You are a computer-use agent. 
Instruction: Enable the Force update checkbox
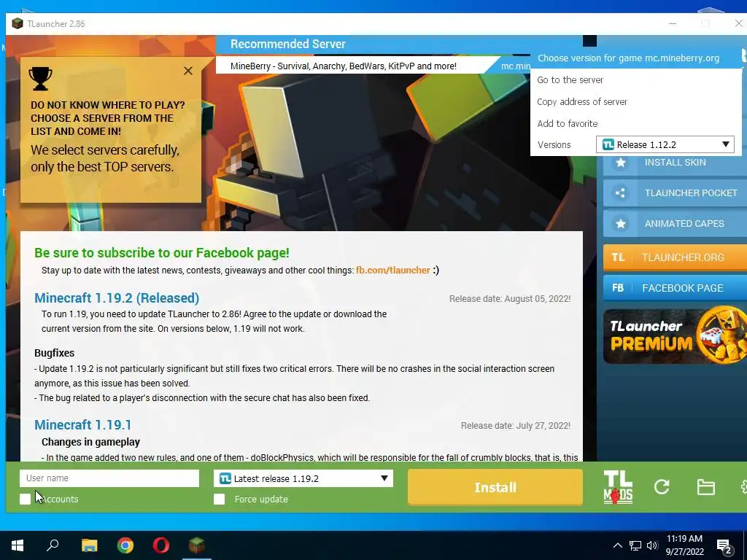tap(219, 499)
